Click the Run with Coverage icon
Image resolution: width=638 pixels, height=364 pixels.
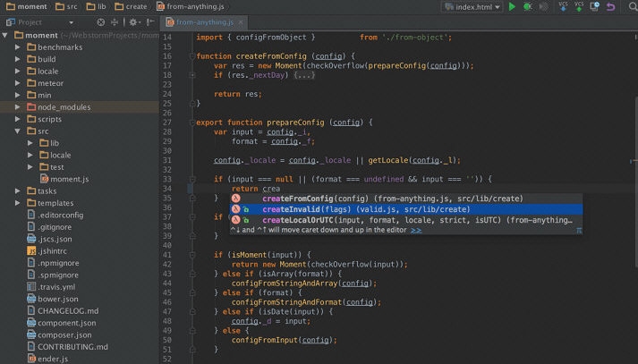pos(543,6)
